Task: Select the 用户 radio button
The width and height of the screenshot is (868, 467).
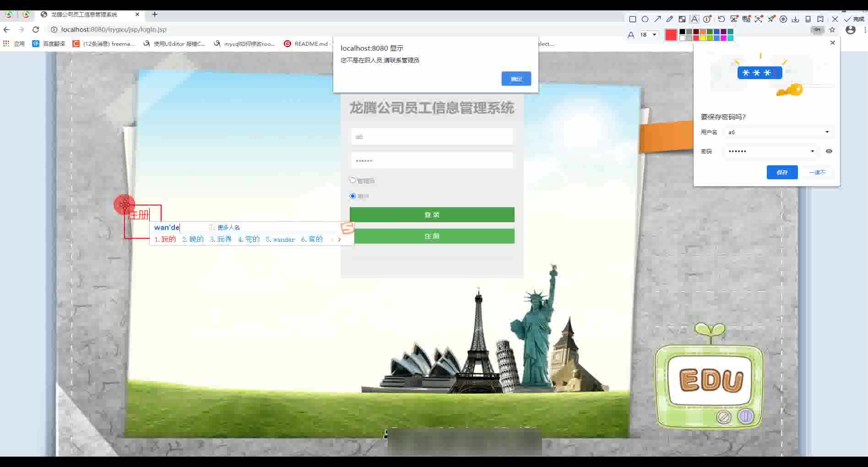Action: (353, 196)
